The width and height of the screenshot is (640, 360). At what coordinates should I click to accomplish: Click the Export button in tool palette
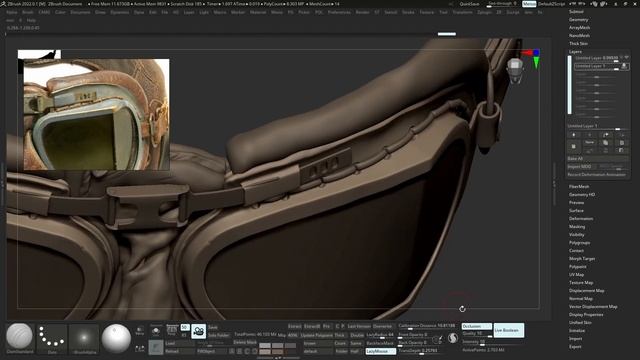575,347
